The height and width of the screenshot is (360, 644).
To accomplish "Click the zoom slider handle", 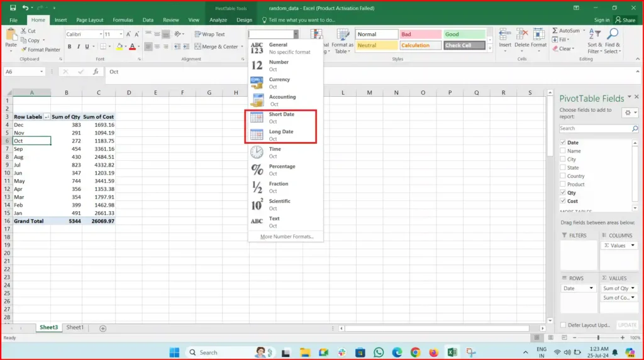I will click(x=598, y=337).
